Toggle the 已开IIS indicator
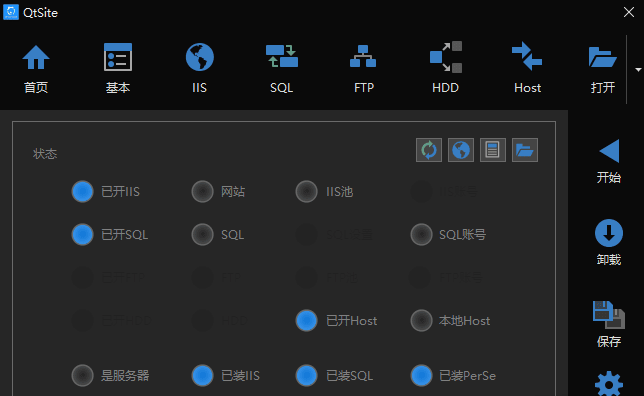 [83, 191]
